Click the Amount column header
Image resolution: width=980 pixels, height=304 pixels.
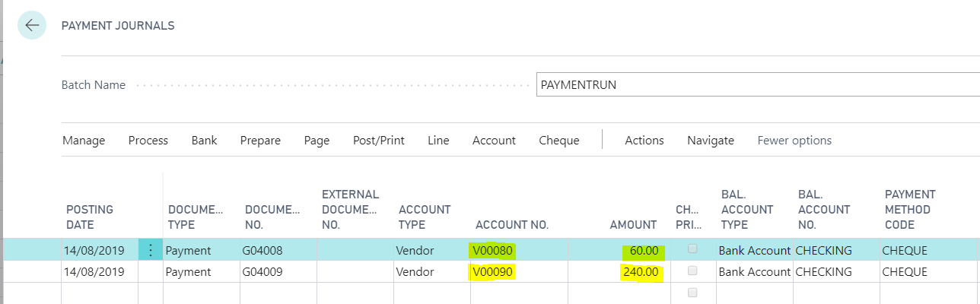click(632, 225)
